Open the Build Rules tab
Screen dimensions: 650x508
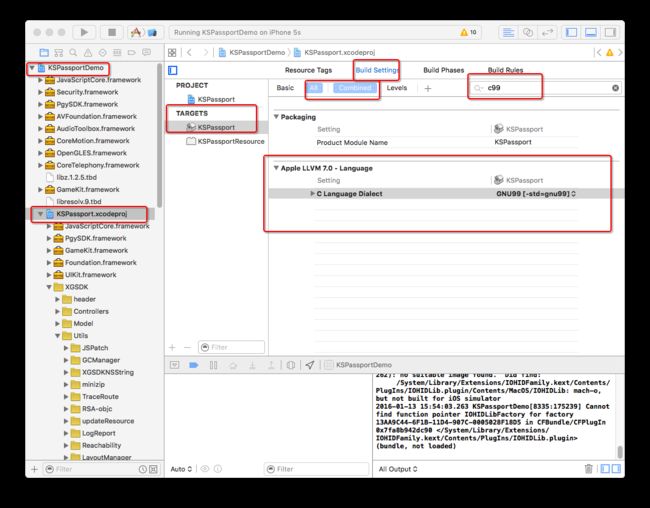[x=505, y=70]
